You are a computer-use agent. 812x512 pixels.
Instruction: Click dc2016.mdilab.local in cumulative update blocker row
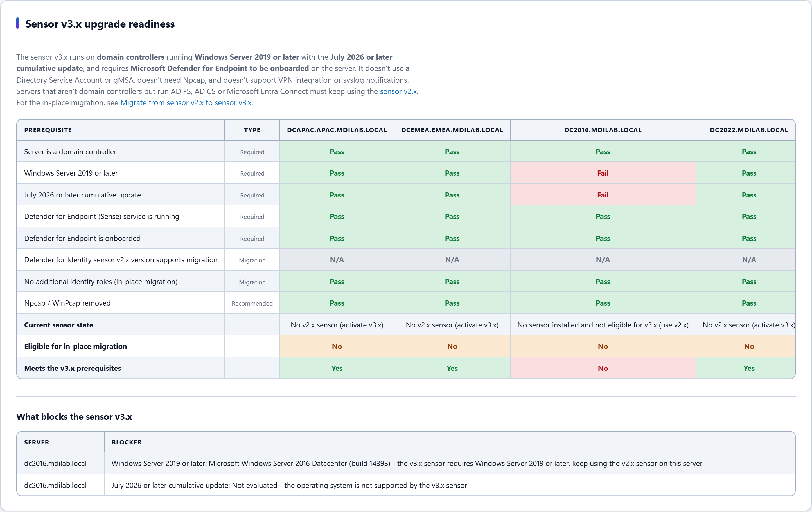(55, 485)
